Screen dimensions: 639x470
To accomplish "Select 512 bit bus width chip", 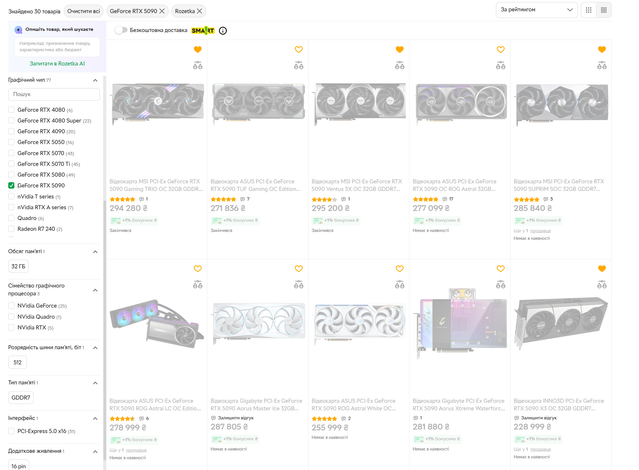I will point(18,362).
